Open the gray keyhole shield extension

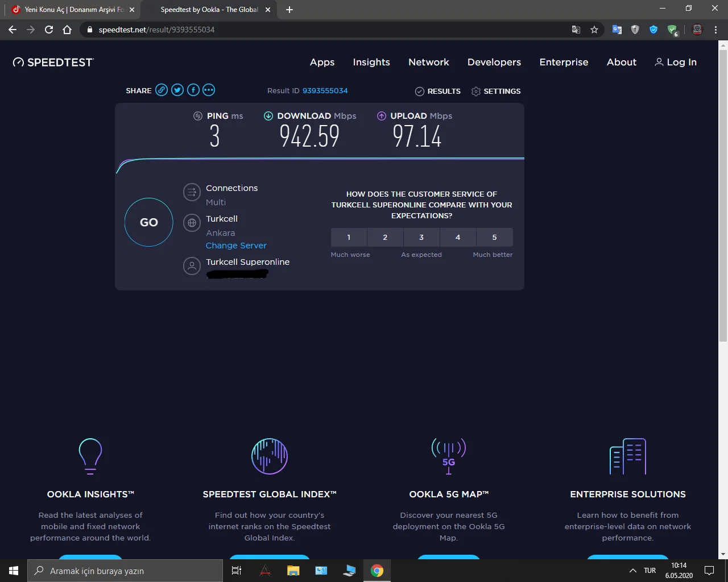click(635, 30)
